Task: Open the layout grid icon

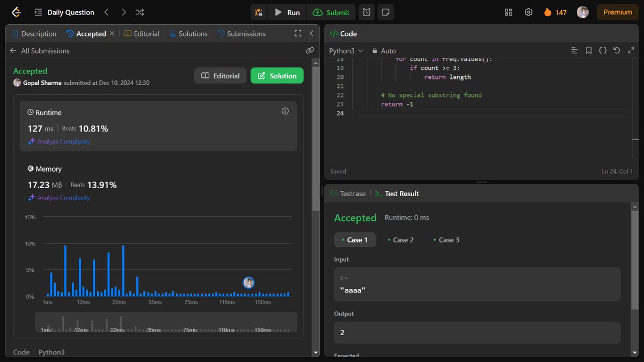Action: (509, 12)
